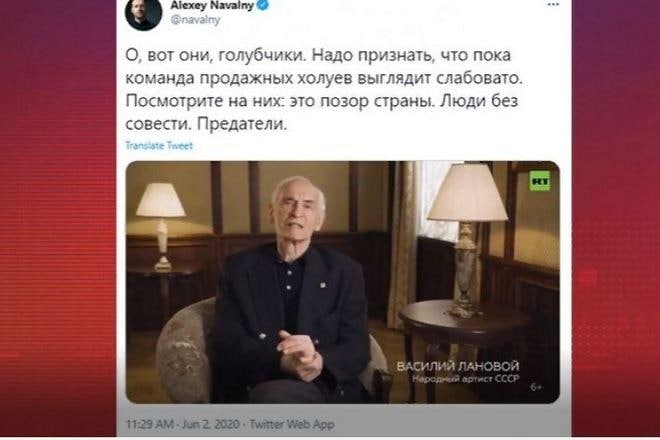Open the 11:29 AM tweet timestamp

pos(149,424)
